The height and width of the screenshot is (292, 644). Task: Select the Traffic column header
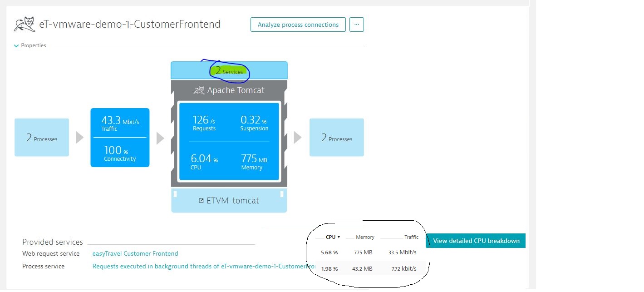tap(411, 237)
